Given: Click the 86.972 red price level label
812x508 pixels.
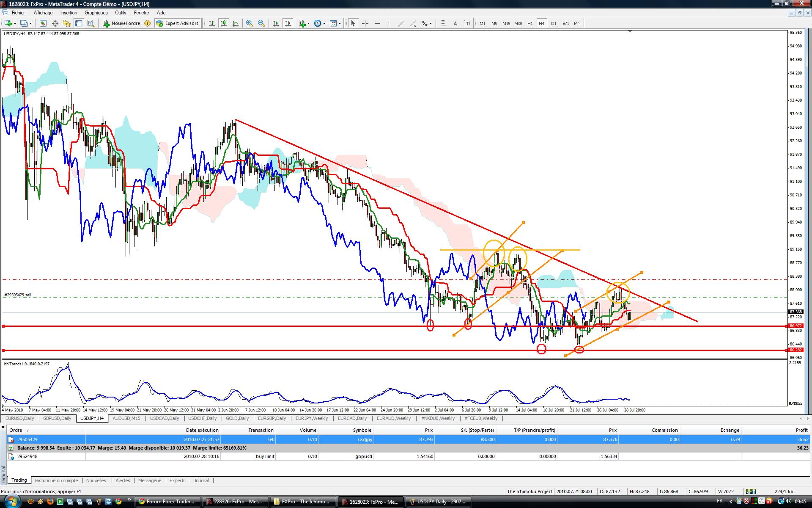Looking at the screenshot, I should [x=796, y=326].
